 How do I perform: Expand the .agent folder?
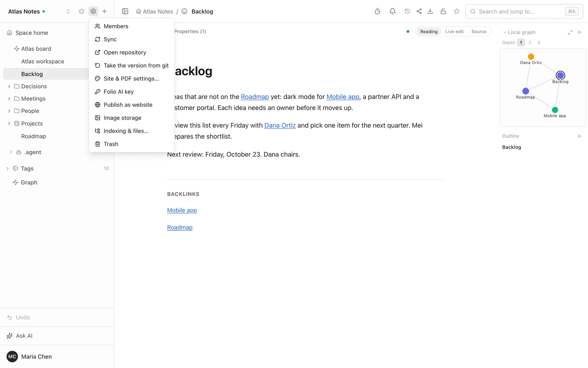(x=11, y=152)
